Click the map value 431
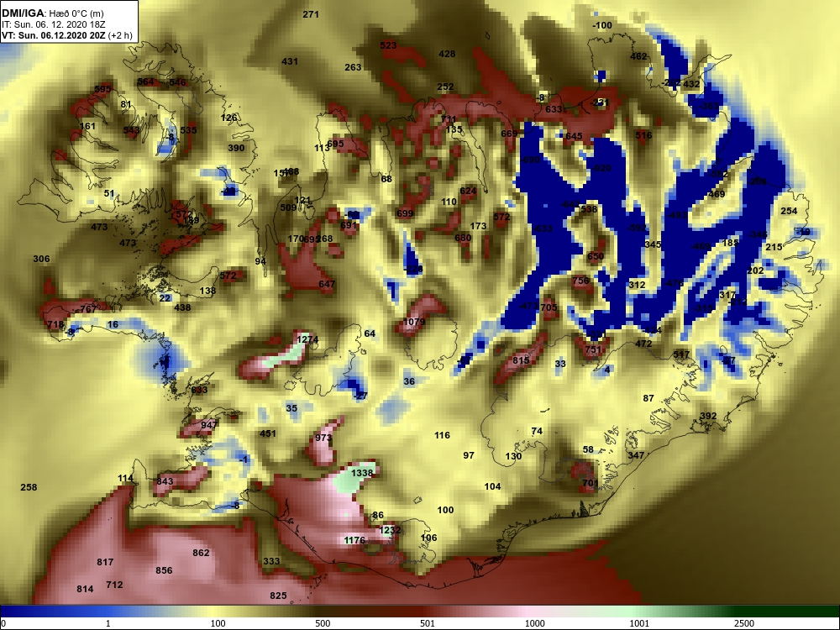The height and width of the screenshot is (630, 840). pos(290,61)
